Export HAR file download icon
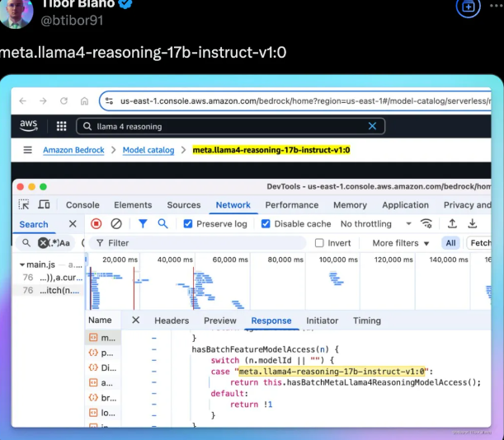This screenshot has width=504, height=440. 472,223
